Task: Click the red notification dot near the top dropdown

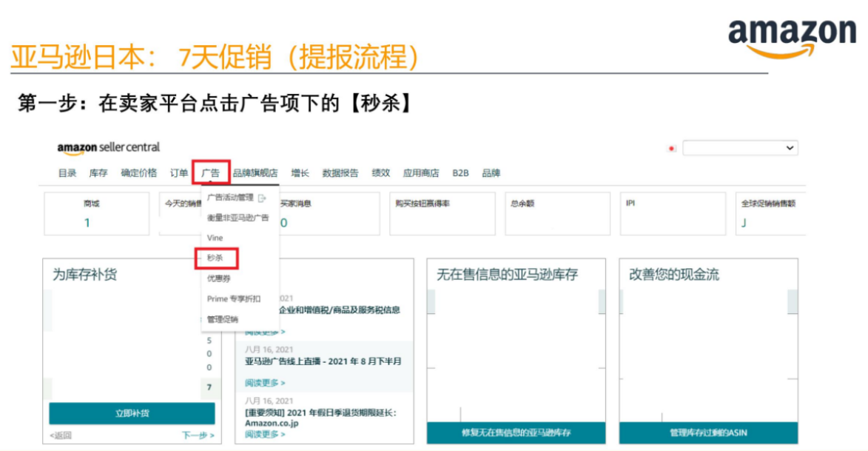Action: pos(670,147)
